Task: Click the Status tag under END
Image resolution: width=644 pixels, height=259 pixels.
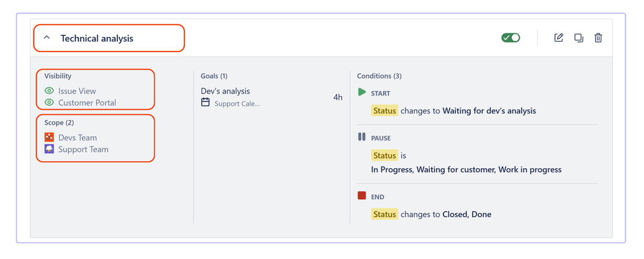Action: (384, 214)
